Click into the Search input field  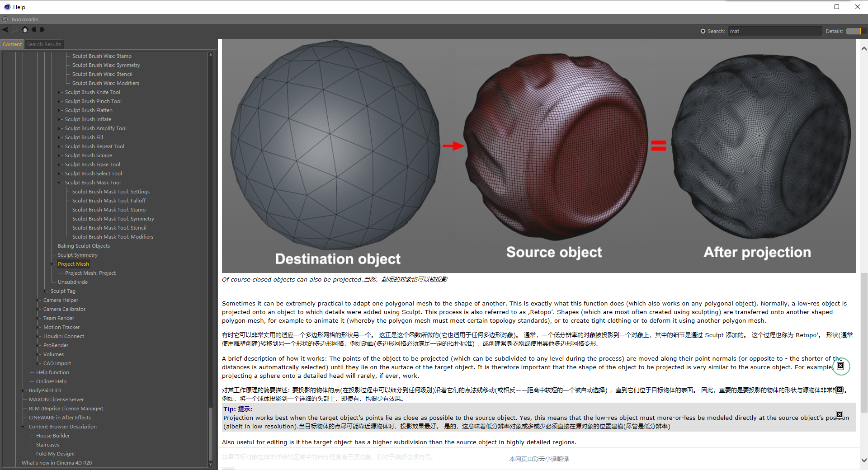coord(775,31)
